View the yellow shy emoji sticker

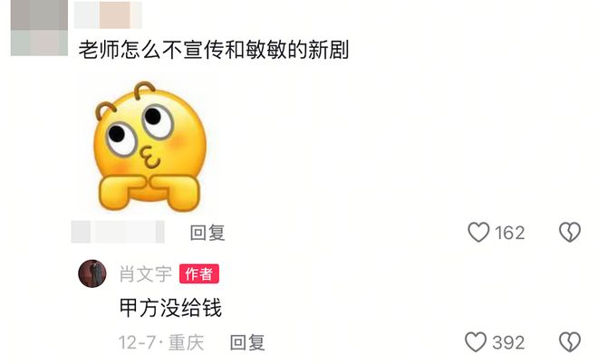click(149, 147)
